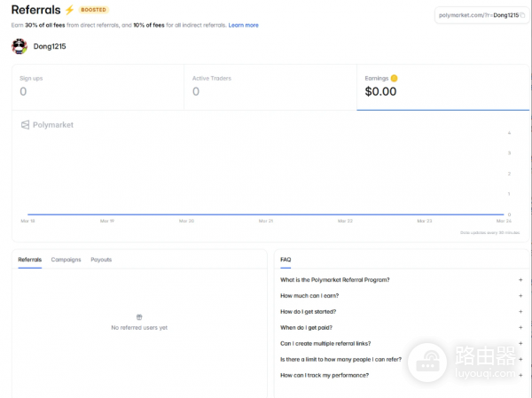Expand "How can I track my performance?"
The height and width of the screenshot is (398, 532).
pyautogui.click(x=520, y=376)
